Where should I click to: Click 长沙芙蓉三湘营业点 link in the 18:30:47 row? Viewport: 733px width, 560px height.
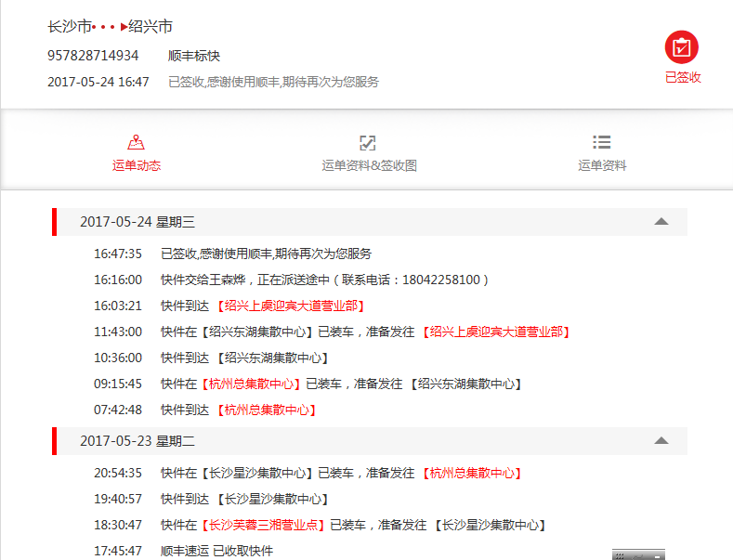(x=264, y=525)
